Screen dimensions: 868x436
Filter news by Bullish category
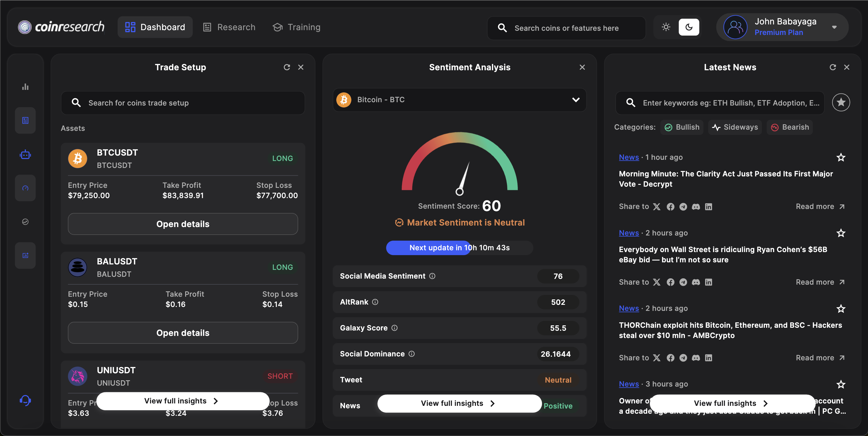(682, 127)
